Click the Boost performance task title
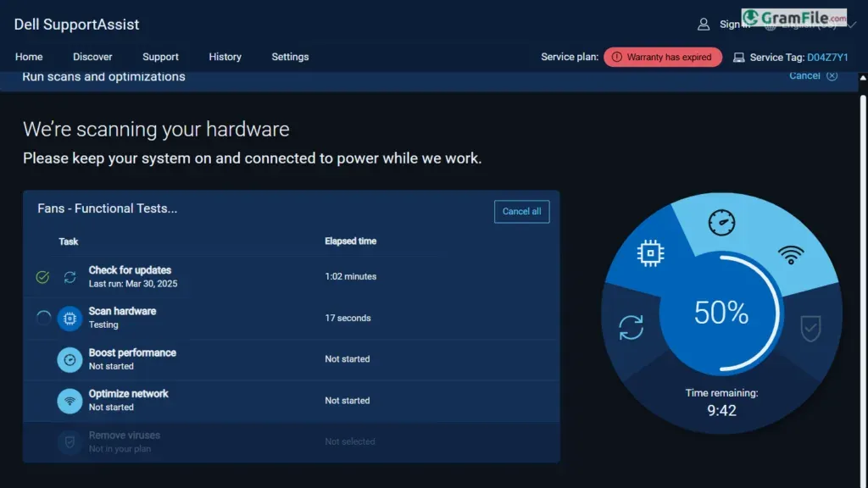Viewport: 868px width, 488px height. click(x=132, y=352)
